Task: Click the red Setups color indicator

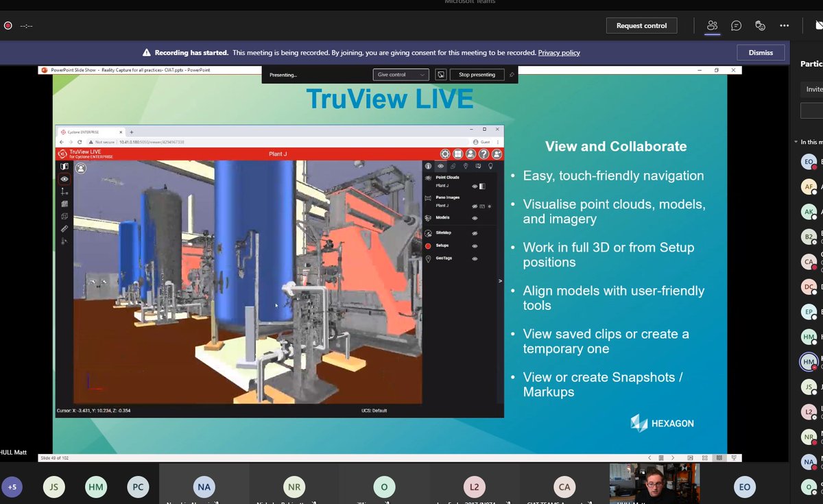Action: pos(428,245)
